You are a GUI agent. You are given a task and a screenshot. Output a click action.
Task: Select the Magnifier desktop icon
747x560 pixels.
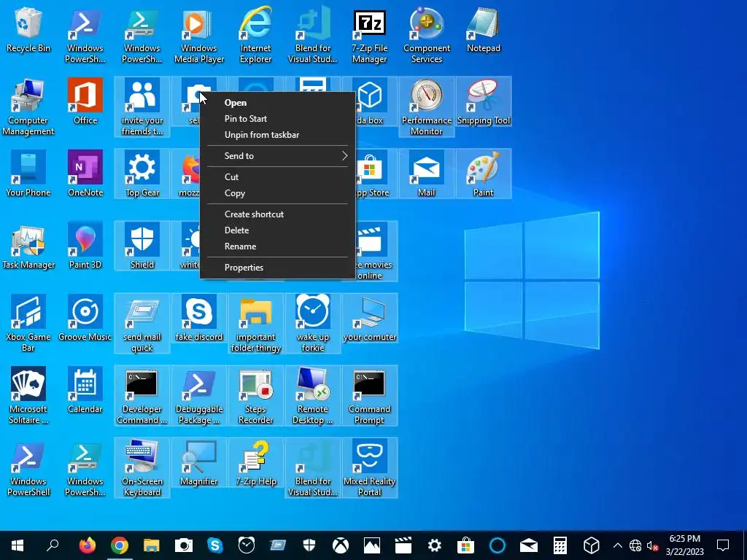pyautogui.click(x=198, y=463)
